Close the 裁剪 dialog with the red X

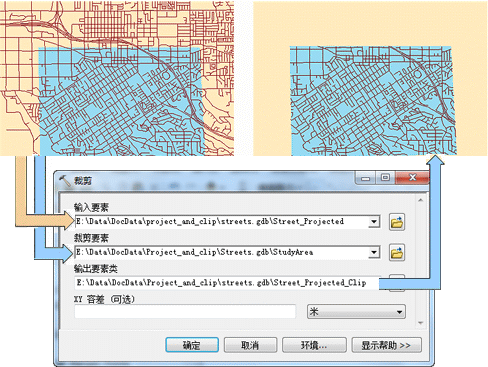click(x=412, y=178)
